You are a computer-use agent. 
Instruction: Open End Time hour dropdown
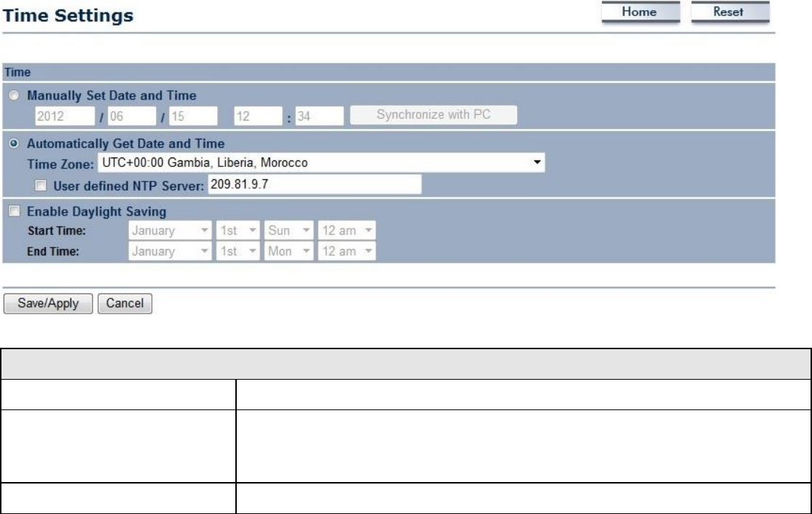(x=346, y=251)
